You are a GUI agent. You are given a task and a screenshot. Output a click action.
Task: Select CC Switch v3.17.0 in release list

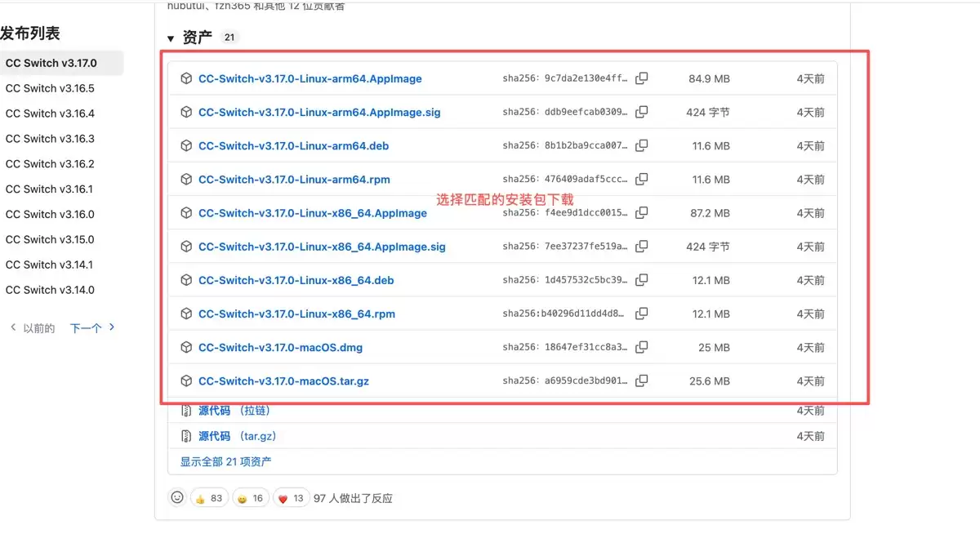point(61,63)
